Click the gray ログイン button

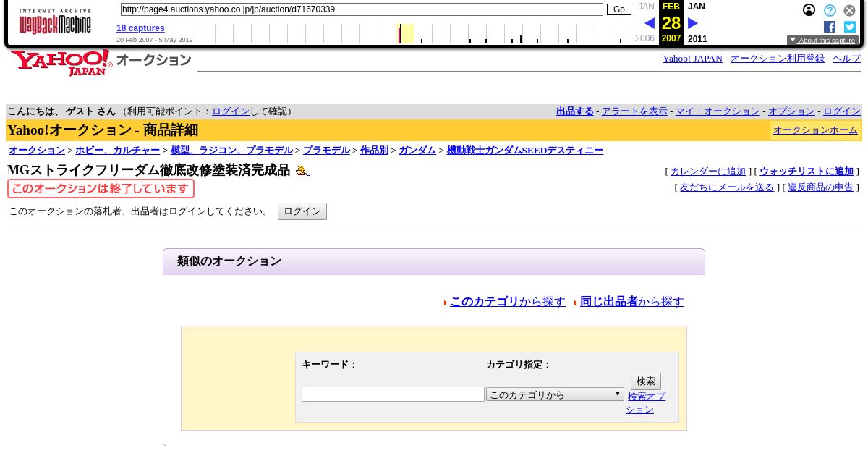pos(302,211)
